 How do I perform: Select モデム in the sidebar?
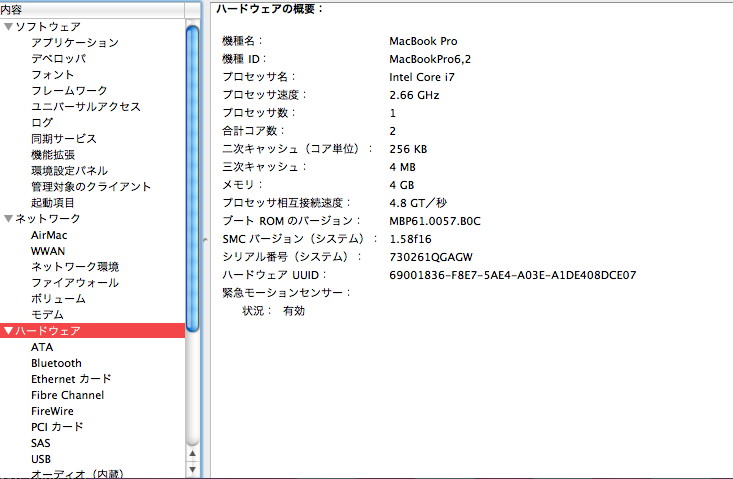click(x=47, y=314)
